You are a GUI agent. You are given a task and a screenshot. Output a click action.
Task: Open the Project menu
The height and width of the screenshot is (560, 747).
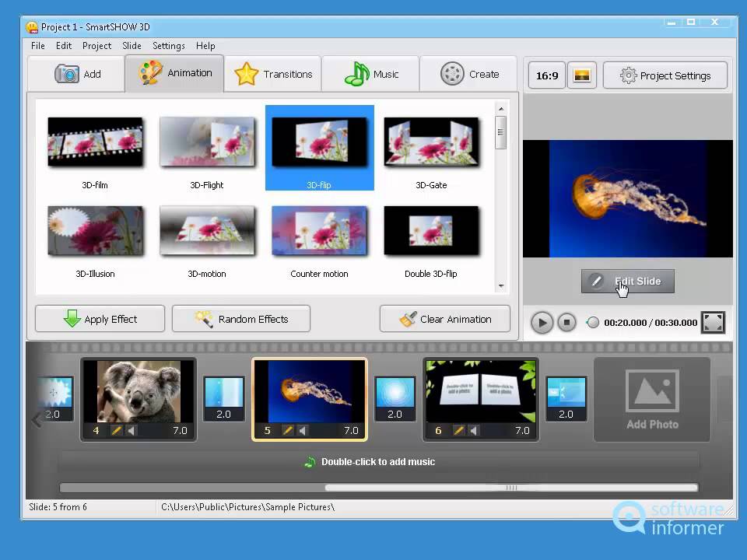click(x=96, y=46)
